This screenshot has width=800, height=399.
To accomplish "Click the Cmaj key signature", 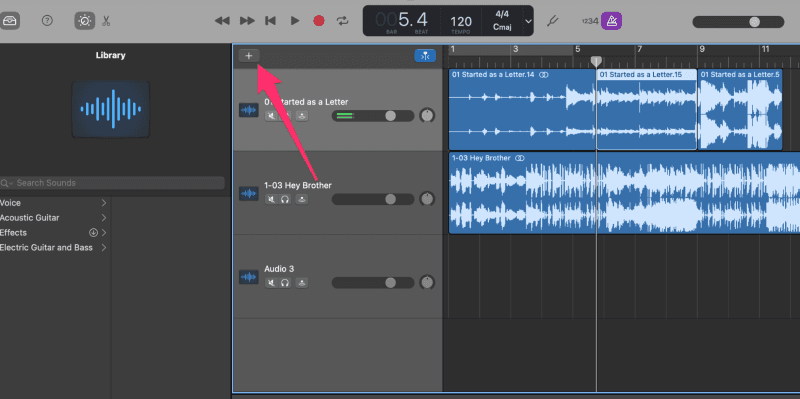I will click(x=503, y=27).
